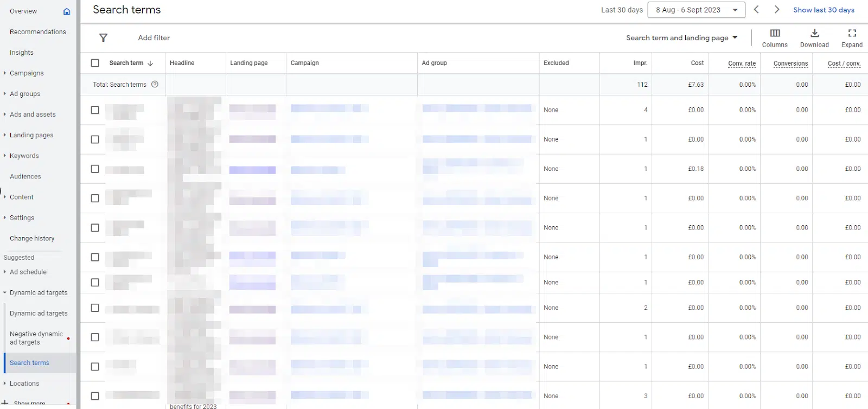
Task: Open Search term and landing page dropdown
Action: (x=682, y=37)
